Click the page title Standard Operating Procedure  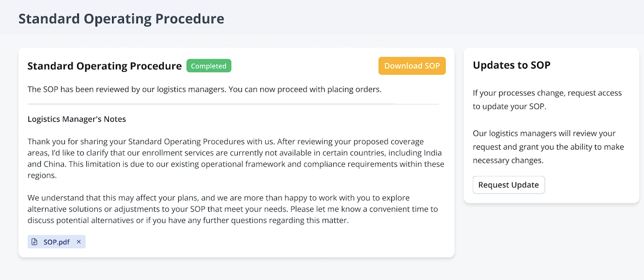pyautogui.click(x=121, y=19)
